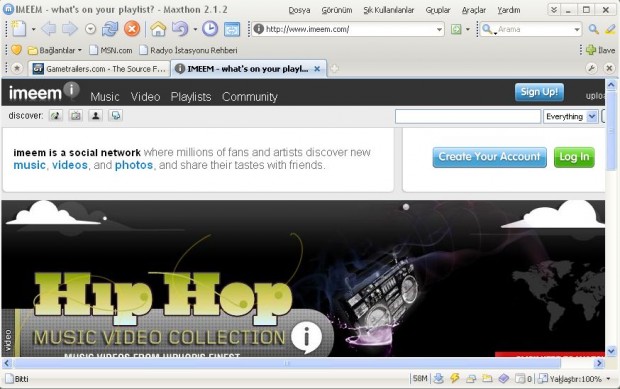Click discover music icon
Image resolution: width=620 pixels, height=389 pixels.
point(56,115)
